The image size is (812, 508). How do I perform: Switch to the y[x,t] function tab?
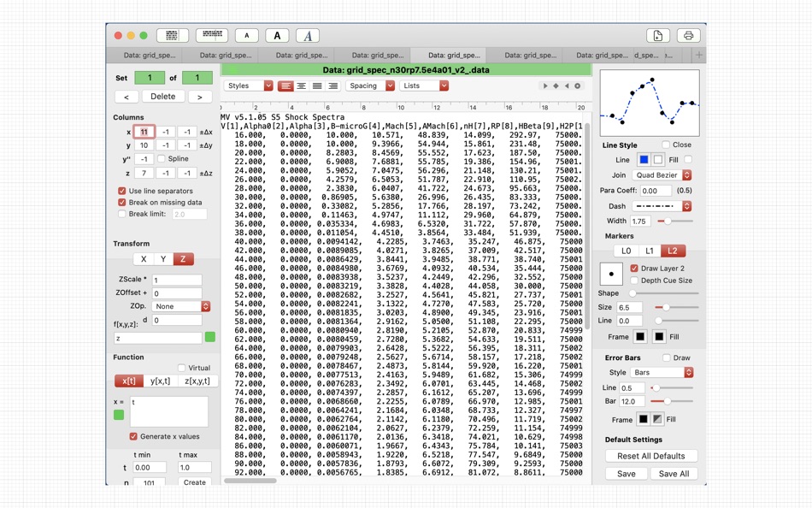(160, 381)
